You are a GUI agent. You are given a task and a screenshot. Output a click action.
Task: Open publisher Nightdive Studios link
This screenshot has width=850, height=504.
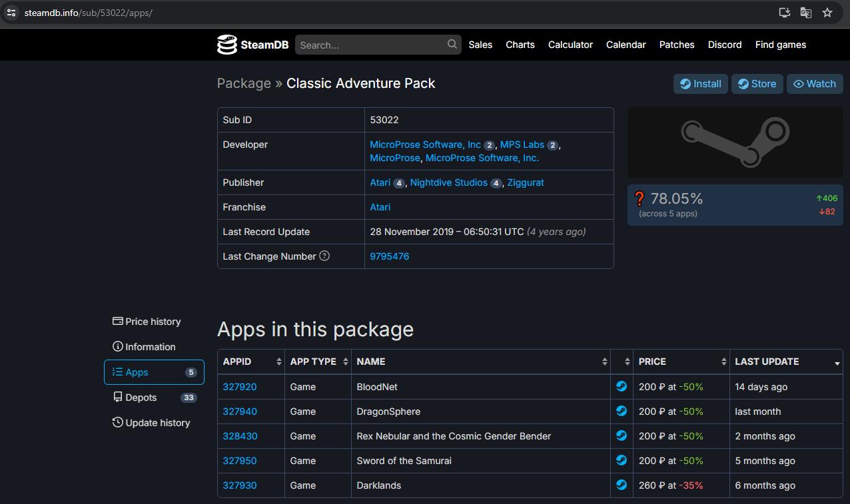pyautogui.click(x=449, y=182)
